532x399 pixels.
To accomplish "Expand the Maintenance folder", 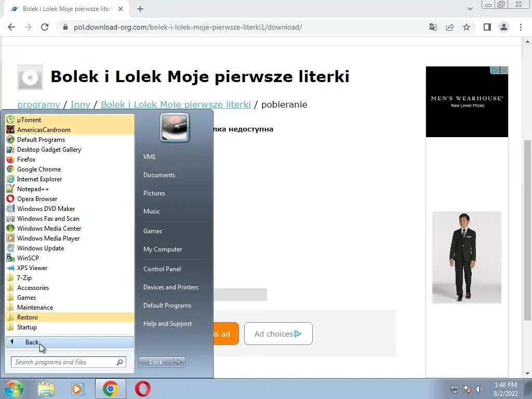I will (x=70, y=307).
